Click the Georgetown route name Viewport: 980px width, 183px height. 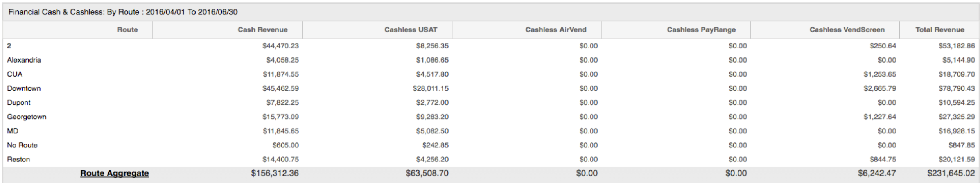click(x=27, y=117)
